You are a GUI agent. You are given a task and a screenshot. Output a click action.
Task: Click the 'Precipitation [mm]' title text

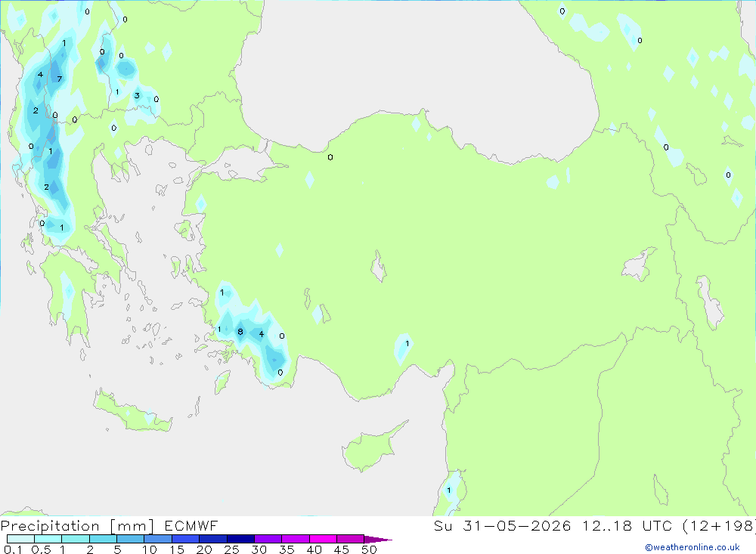77,526
